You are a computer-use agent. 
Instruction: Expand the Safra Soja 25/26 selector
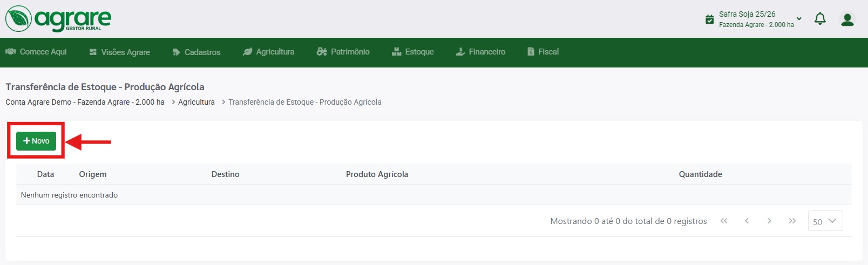pyautogui.click(x=799, y=19)
